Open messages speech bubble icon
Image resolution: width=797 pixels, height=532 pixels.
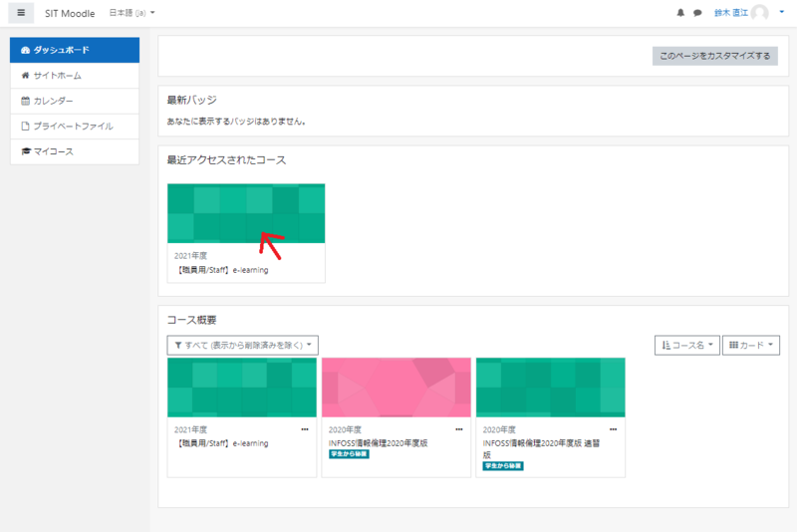[697, 13]
